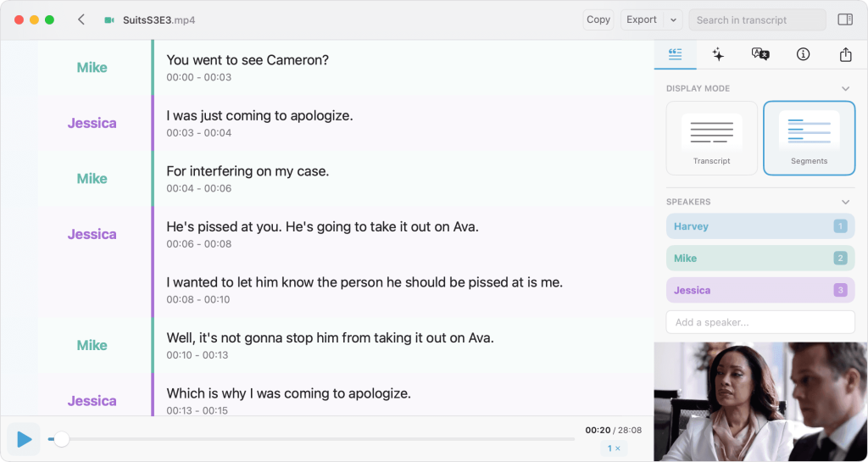Open the info tab icon
Image resolution: width=868 pixels, height=462 pixels.
tap(803, 54)
